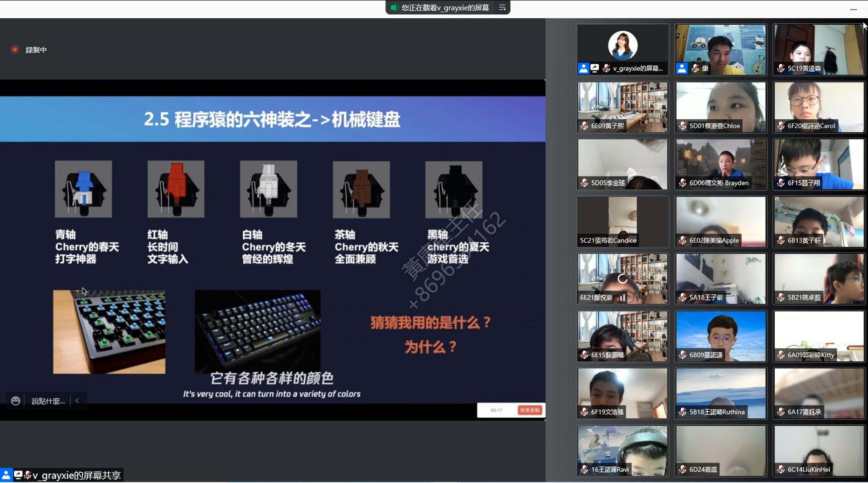
Task: Click muted mic icon of 5B21姚卓藍
Action: coord(781,298)
